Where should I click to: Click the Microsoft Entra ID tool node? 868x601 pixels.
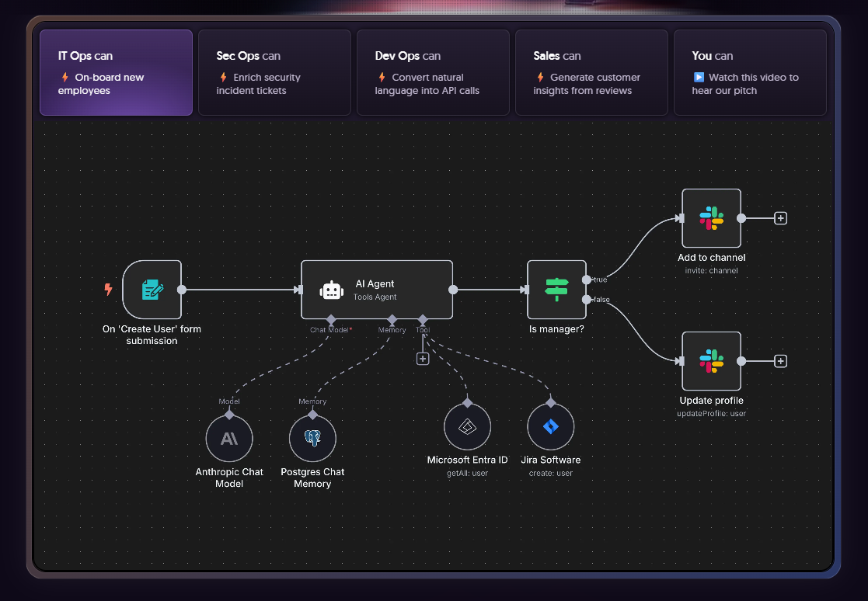tap(467, 427)
